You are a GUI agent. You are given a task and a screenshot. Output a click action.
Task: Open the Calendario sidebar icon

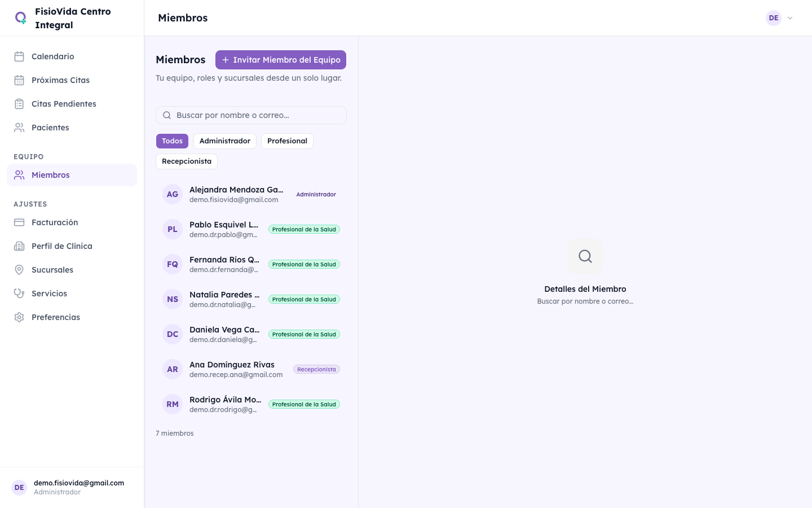coord(19,56)
